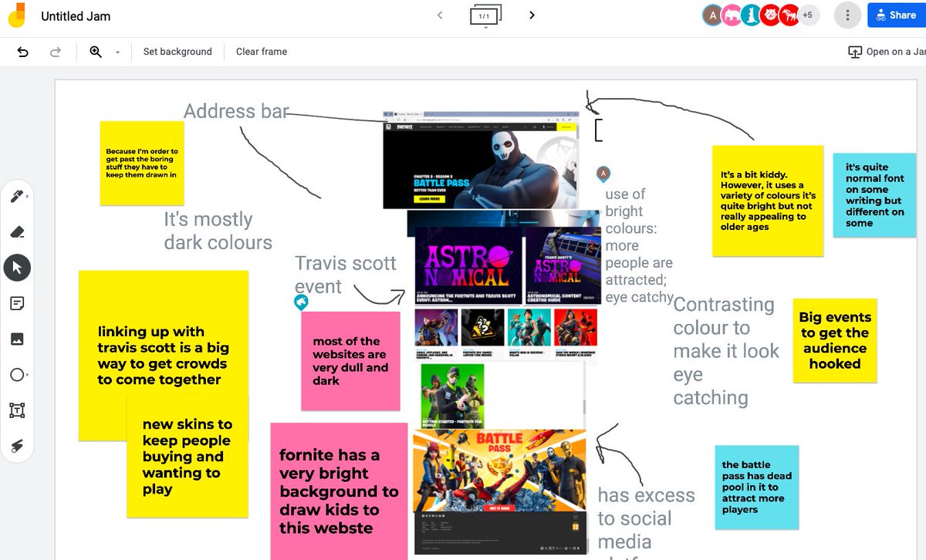This screenshot has width=926, height=560.
Task: Select the yellow note 'new skins to keep people buying'
Action: pyautogui.click(x=188, y=457)
